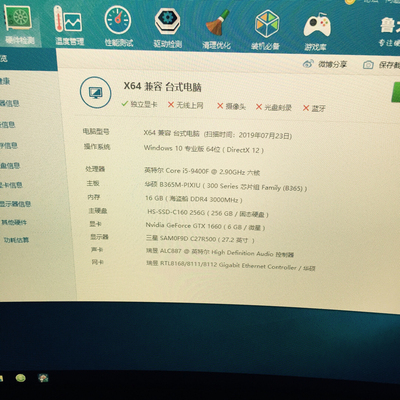Screen dimensions: 400x400
Task: Click 瑞昱 RTL8168/8111/8112 Ethernet value
Action: [x=231, y=266]
